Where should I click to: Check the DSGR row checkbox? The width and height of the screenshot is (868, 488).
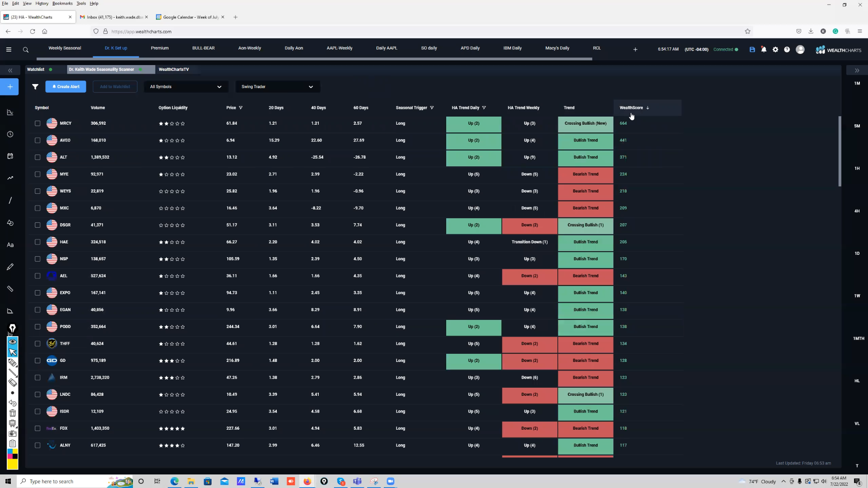point(38,225)
